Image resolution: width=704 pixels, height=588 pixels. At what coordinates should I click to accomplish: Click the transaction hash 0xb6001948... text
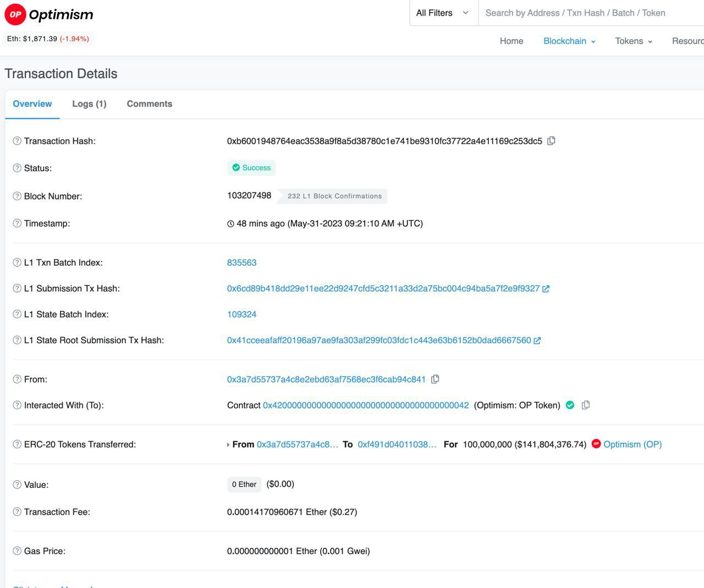pyautogui.click(x=384, y=141)
